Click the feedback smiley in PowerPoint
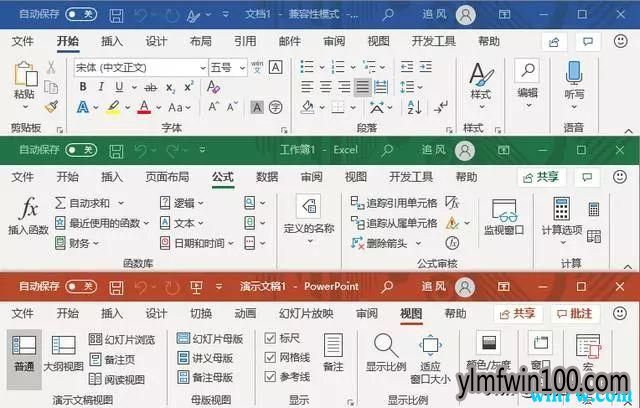The height and width of the screenshot is (408, 640). click(x=620, y=313)
